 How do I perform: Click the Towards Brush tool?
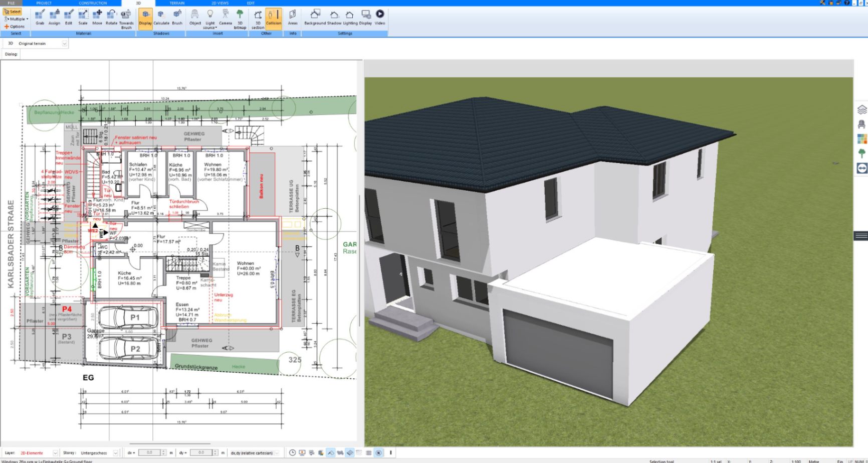coord(126,19)
